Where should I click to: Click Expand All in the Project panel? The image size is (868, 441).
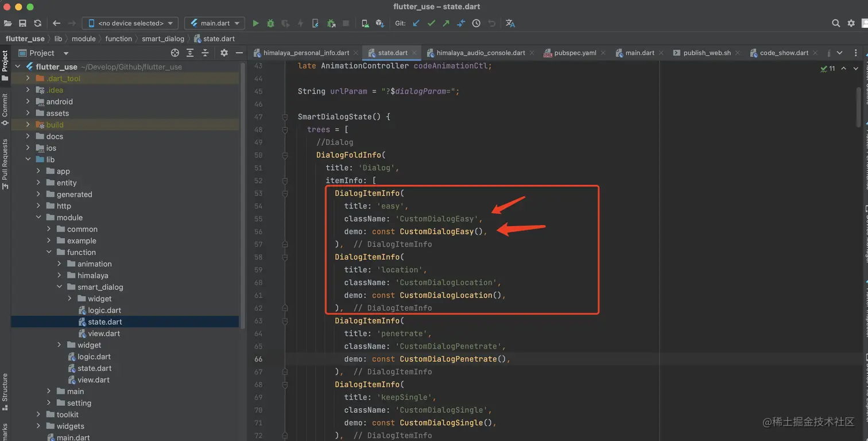click(190, 53)
